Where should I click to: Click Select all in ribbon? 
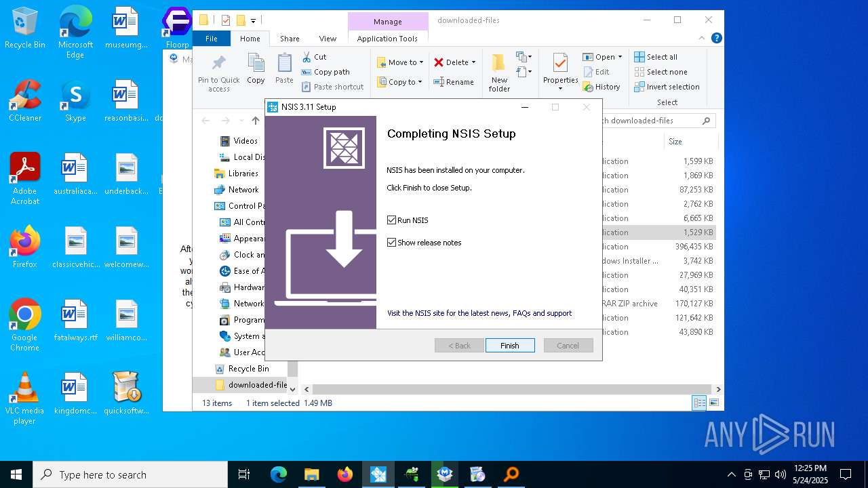(656, 57)
